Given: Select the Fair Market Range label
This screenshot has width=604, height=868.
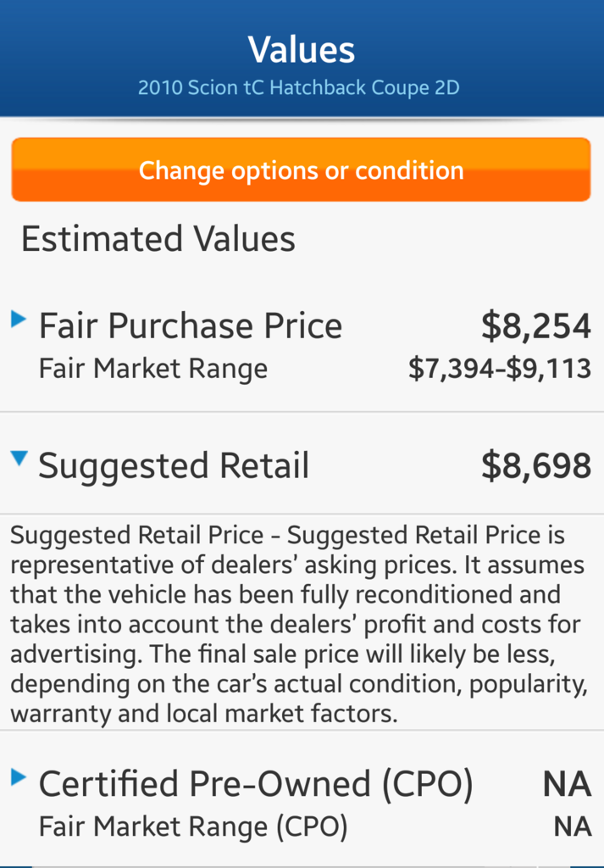Looking at the screenshot, I should coord(153,370).
